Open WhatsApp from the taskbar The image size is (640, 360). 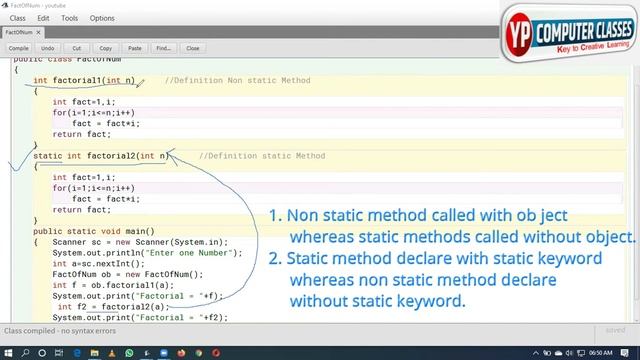(x=129, y=353)
